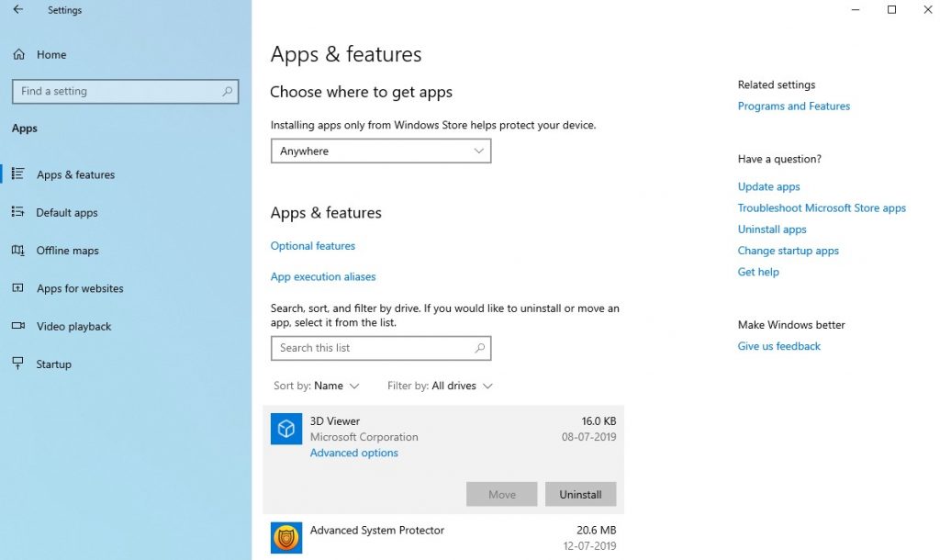Image resolution: width=940 pixels, height=560 pixels.
Task: Click Change startup apps link
Action: click(x=788, y=251)
